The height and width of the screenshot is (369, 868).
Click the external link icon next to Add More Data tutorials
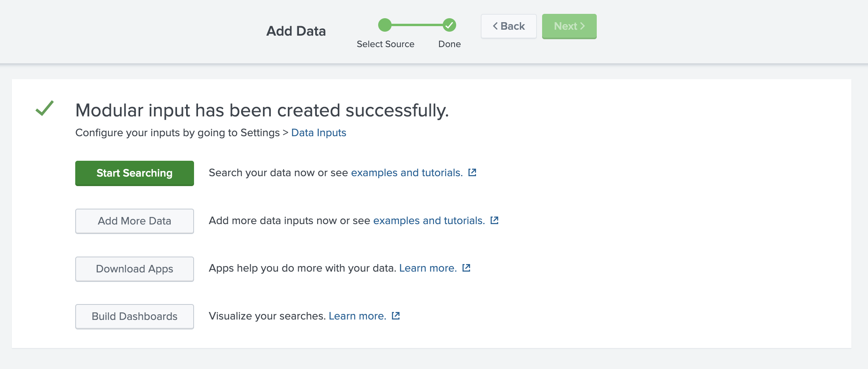pos(494,221)
